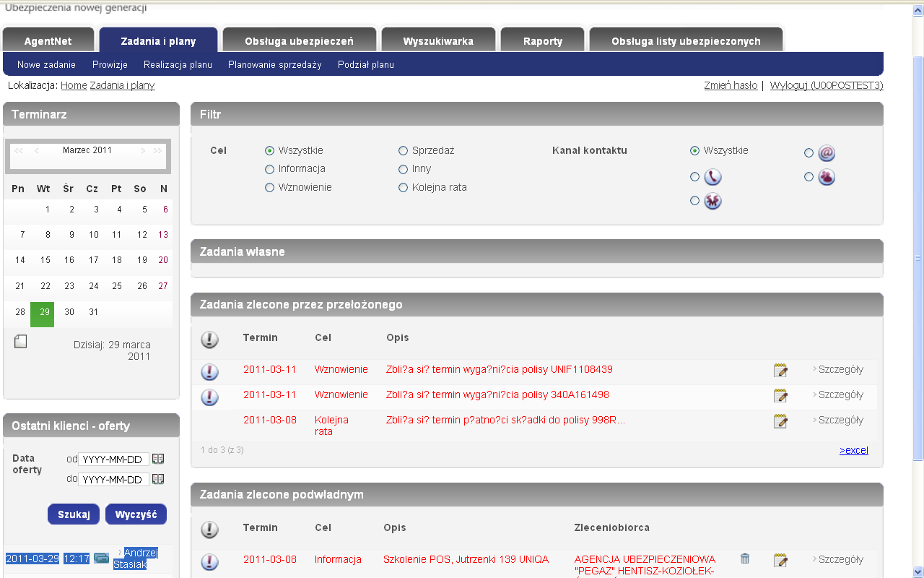Screen dimensions: 924x578
Task: Open Planowanie sprzedaży submenu item
Action: (x=275, y=64)
